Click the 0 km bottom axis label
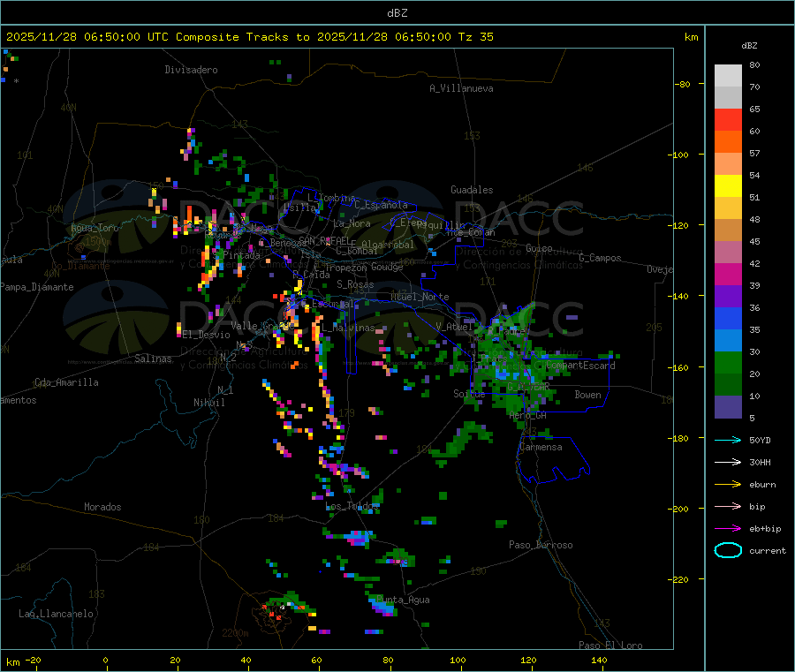Image resolution: width=795 pixels, height=672 pixels. pos(105,660)
